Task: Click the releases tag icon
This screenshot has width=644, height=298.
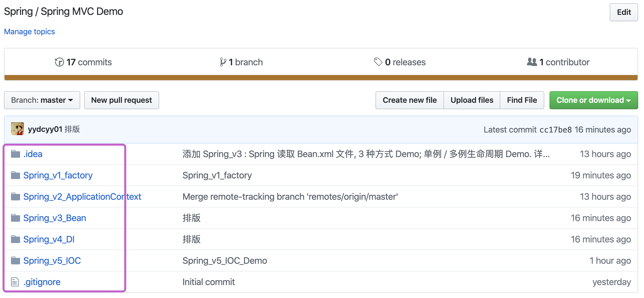Action: pos(378,62)
